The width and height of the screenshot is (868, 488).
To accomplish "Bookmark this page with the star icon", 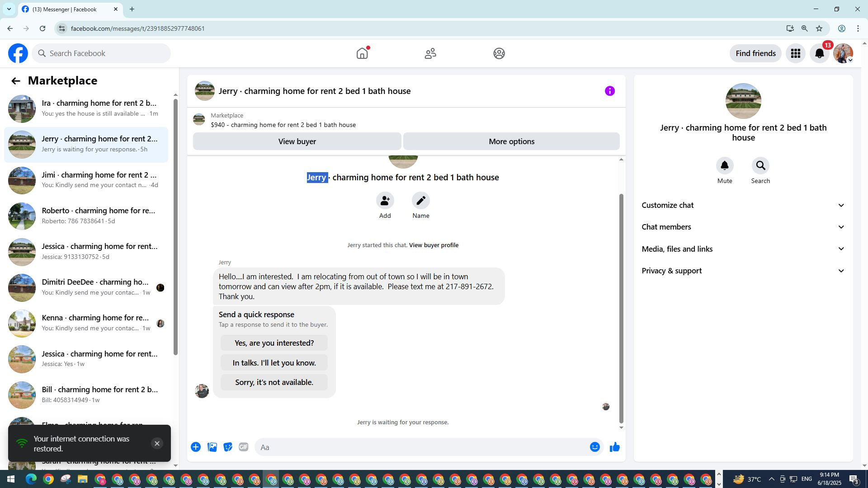I will (x=819, y=28).
